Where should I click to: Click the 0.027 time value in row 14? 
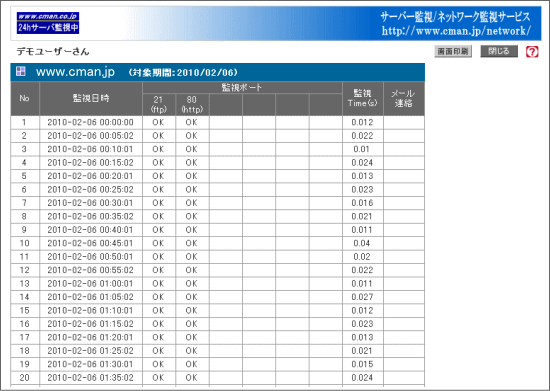pos(362,297)
